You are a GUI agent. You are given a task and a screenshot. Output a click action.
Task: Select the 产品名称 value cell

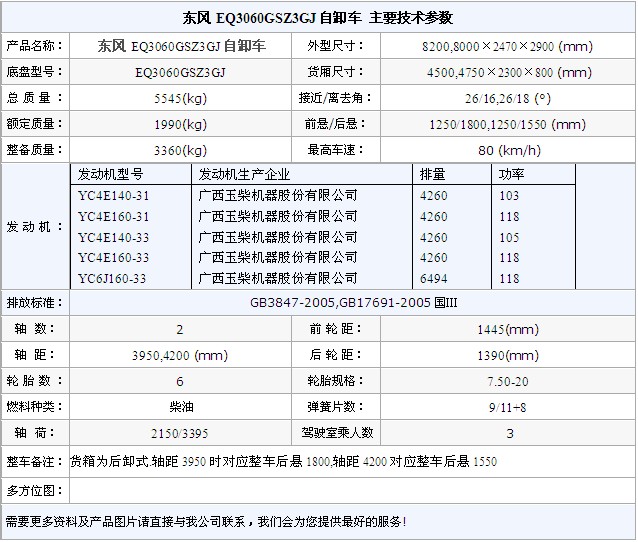(x=182, y=46)
